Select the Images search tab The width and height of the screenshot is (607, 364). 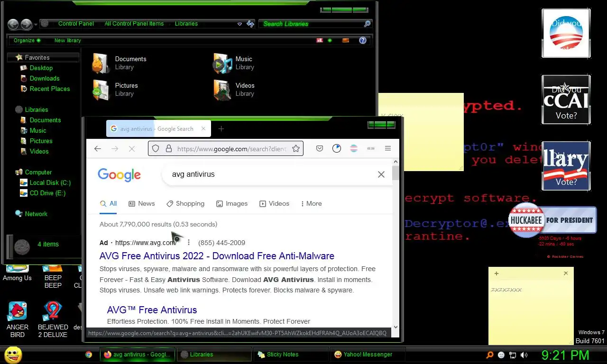tap(232, 203)
